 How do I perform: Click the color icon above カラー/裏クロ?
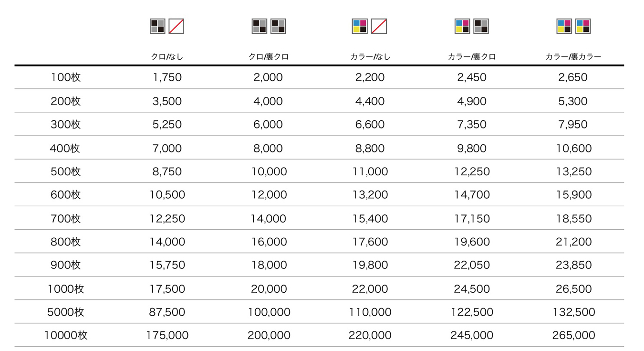pos(462,26)
